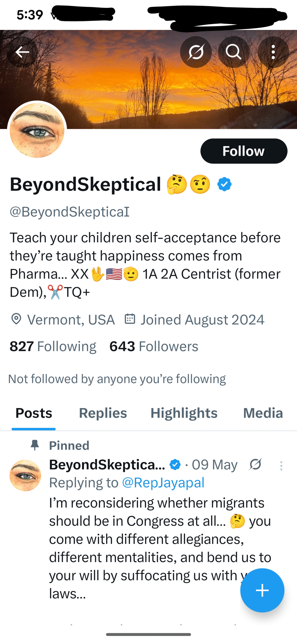Tap the back arrow icon
The height and width of the screenshot is (644, 297).
pos(22,52)
